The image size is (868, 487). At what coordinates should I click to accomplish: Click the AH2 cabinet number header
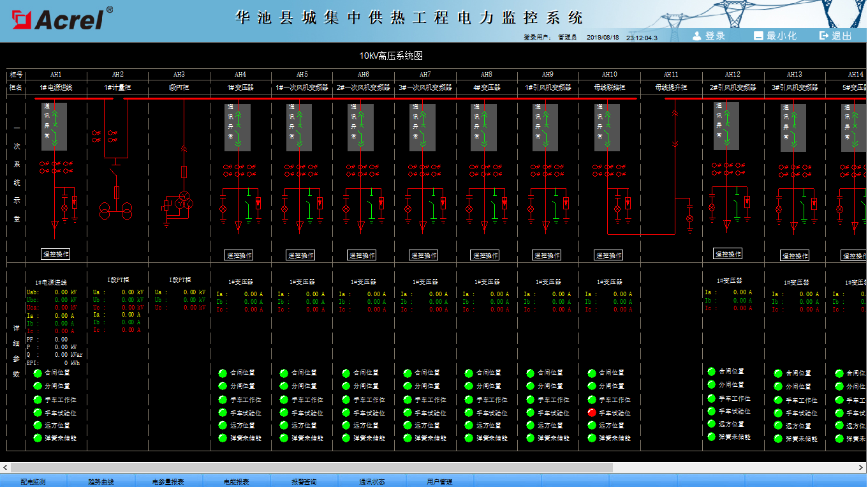coord(117,75)
